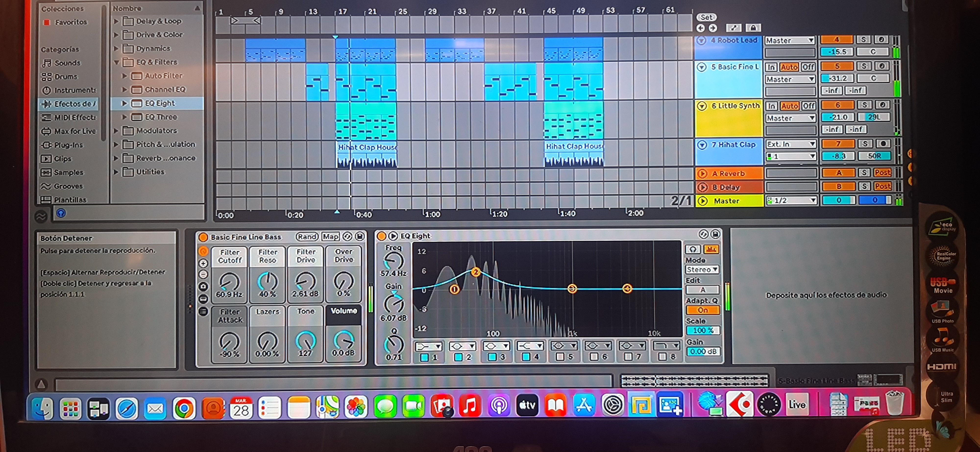Enable EQ band 6 activator

[593, 357]
